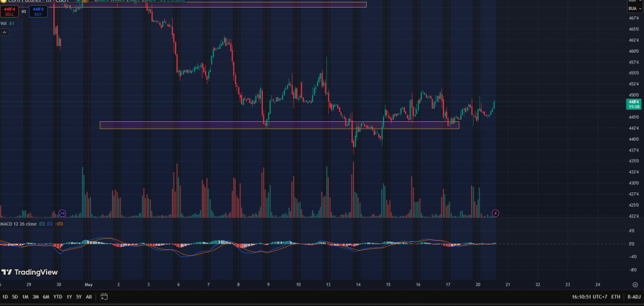Click the 13 date label on time axis
Image resolution: width=644 pixels, height=306 pixels.
328,284
